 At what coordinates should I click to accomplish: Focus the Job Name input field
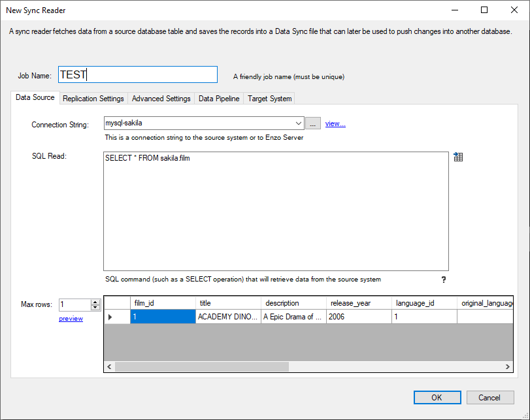coord(138,74)
